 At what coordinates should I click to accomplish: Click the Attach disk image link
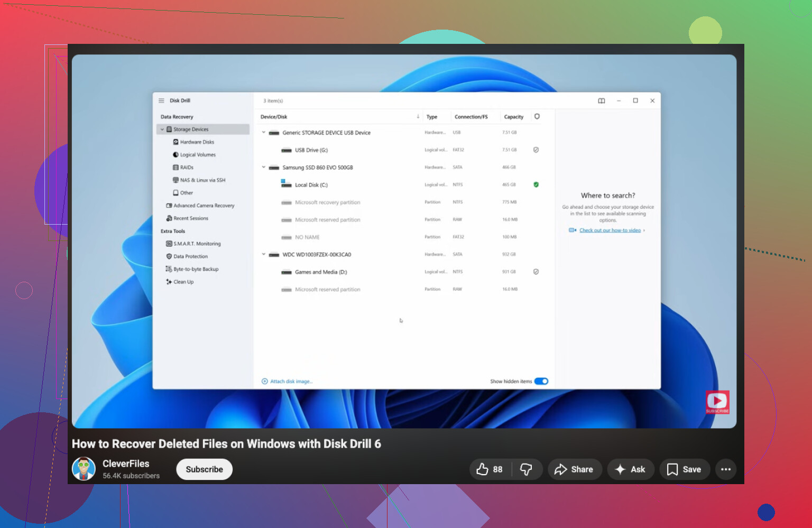(288, 382)
